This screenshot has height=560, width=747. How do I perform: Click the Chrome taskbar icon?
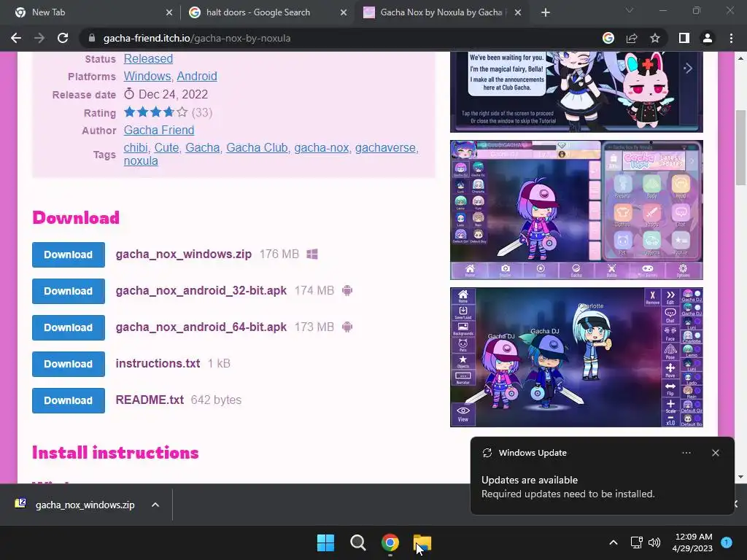(x=390, y=542)
